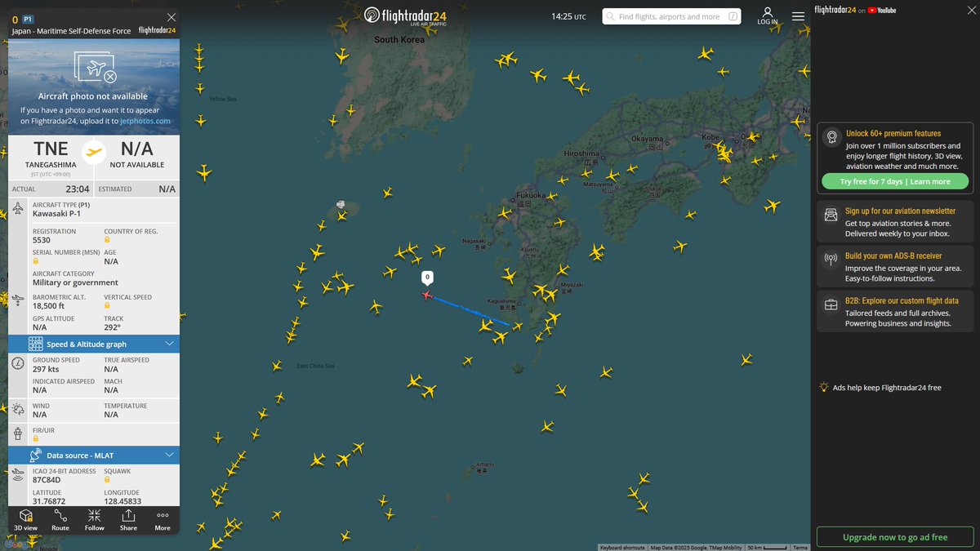The image size is (980, 551).
Task: Click the Data source satellite dish icon
Action: 35,455
